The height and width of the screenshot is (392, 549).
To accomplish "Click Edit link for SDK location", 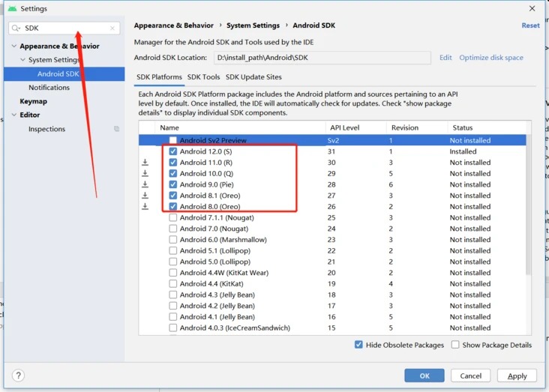I will pos(445,58).
